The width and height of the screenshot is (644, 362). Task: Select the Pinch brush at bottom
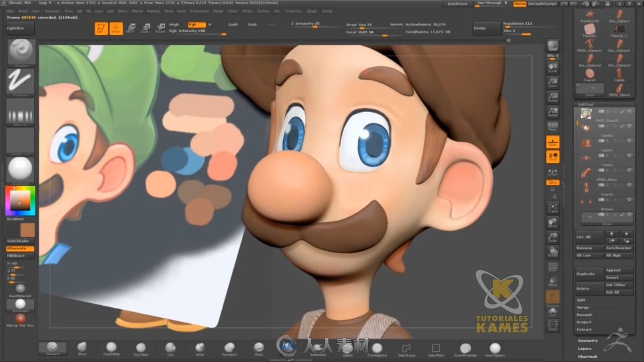tap(259, 348)
